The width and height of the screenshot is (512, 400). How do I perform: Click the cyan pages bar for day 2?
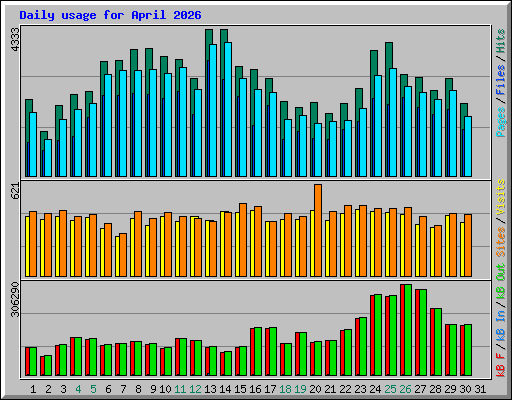(x=48, y=158)
